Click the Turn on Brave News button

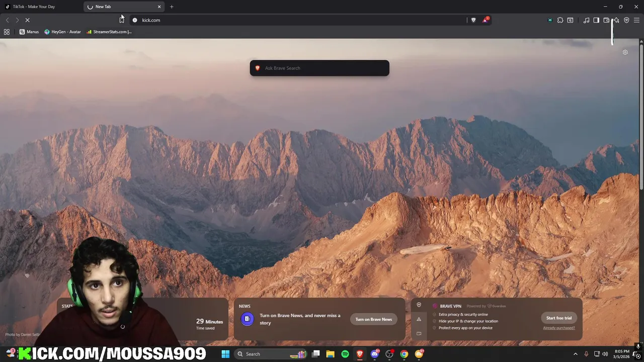[x=373, y=319]
